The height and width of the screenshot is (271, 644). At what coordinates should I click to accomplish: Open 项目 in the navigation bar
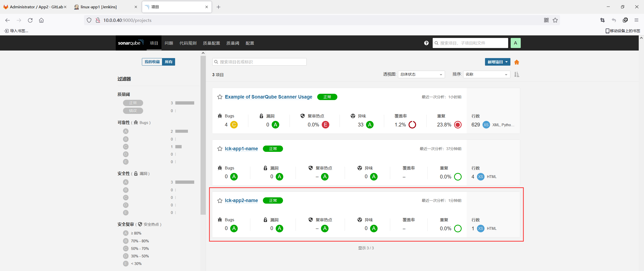tap(154, 43)
